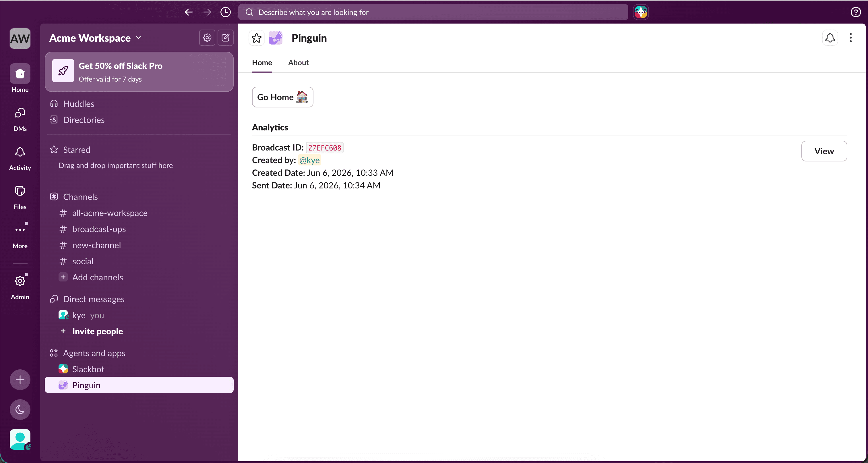This screenshot has height=463, width=868.
Task: Star the Pinguin app
Action: point(256,38)
